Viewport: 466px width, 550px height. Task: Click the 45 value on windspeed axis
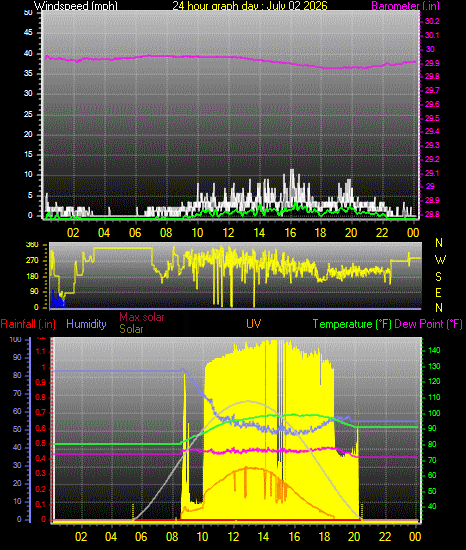pos(28,33)
